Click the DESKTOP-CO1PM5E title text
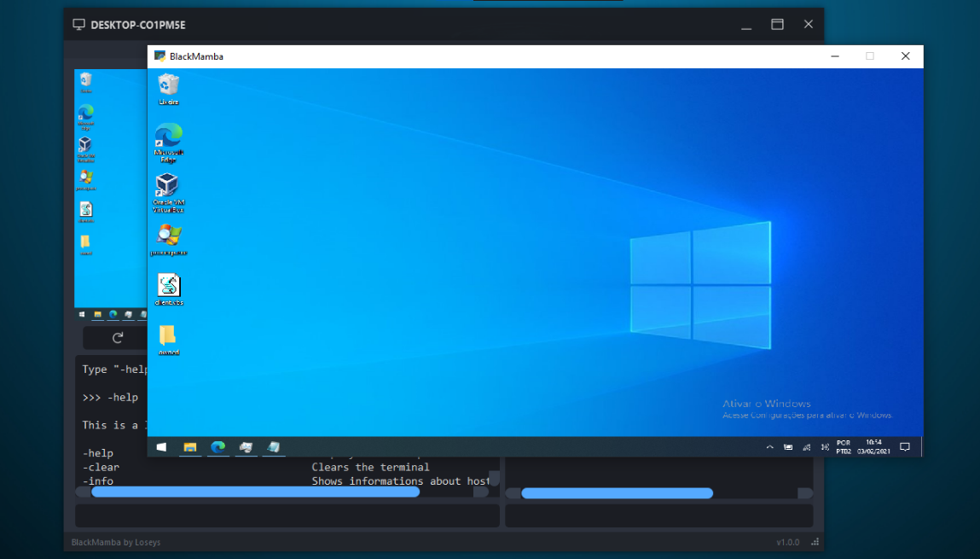Screen dimensions: 980x559 tap(138, 25)
